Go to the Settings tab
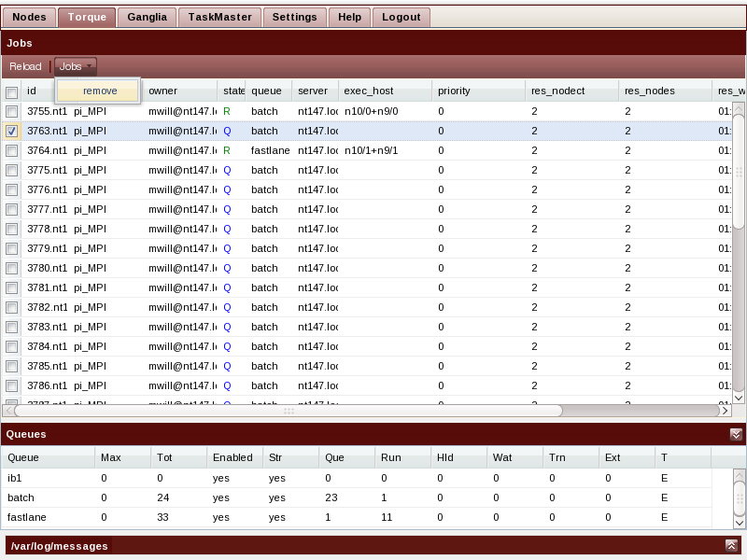This screenshot has height=560, width=747. pyautogui.click(x=294, y=17)
